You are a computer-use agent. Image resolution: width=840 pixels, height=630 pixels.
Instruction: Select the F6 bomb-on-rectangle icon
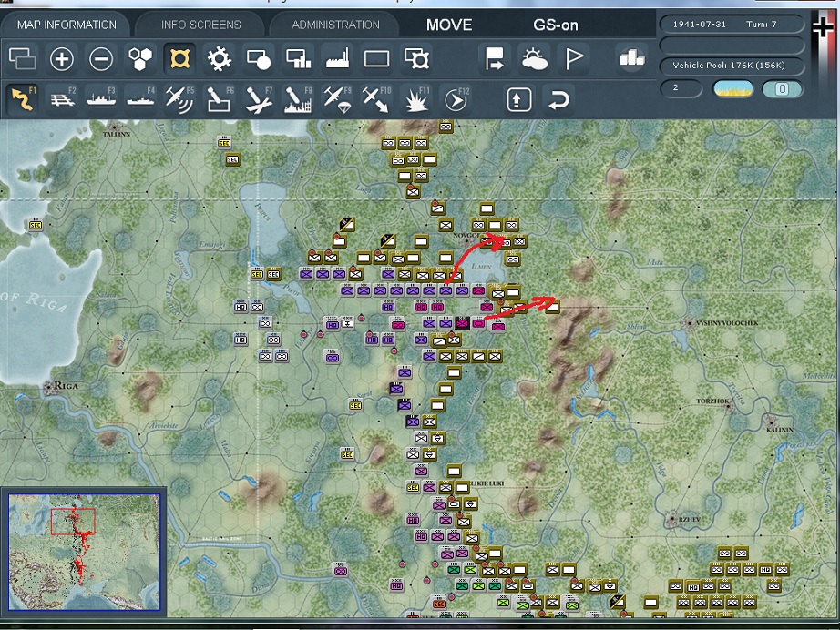coord(219,99)
